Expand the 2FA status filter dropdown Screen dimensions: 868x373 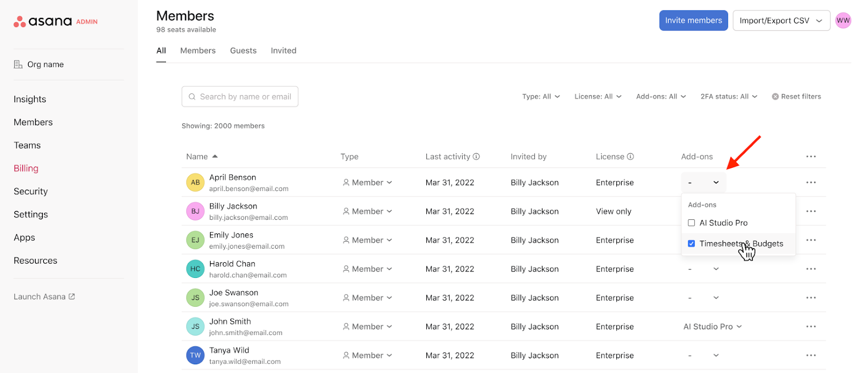[728, 97]
